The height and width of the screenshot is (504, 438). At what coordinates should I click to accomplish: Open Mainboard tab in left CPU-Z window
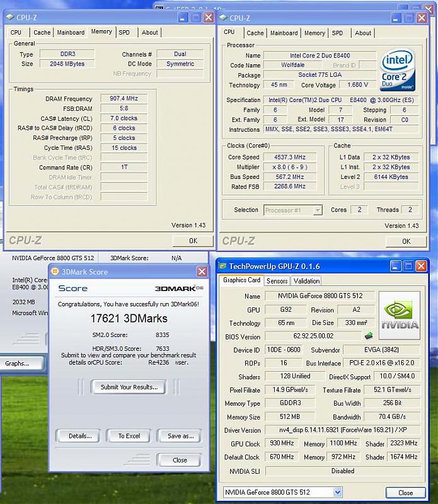coord(71,33)
